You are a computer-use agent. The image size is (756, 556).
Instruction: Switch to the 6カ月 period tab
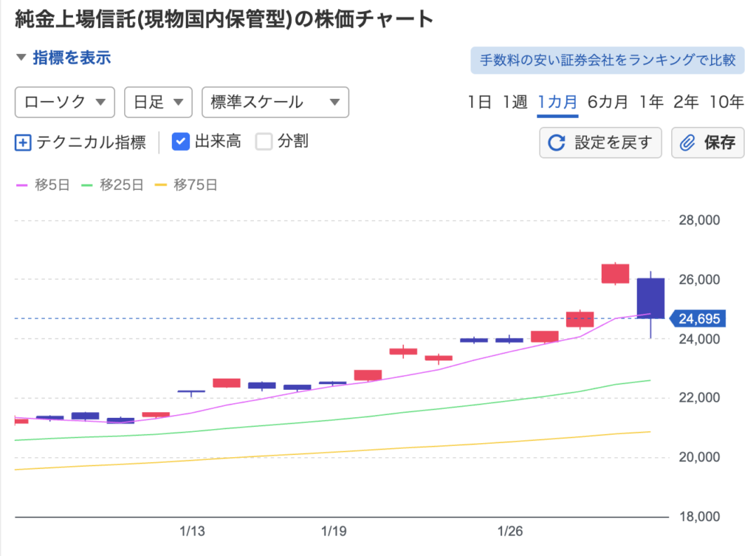click(608, 103)
